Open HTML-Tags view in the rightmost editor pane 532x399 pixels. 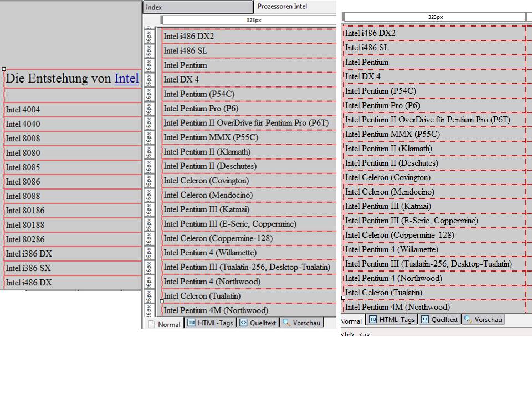(x=392, y=319)
